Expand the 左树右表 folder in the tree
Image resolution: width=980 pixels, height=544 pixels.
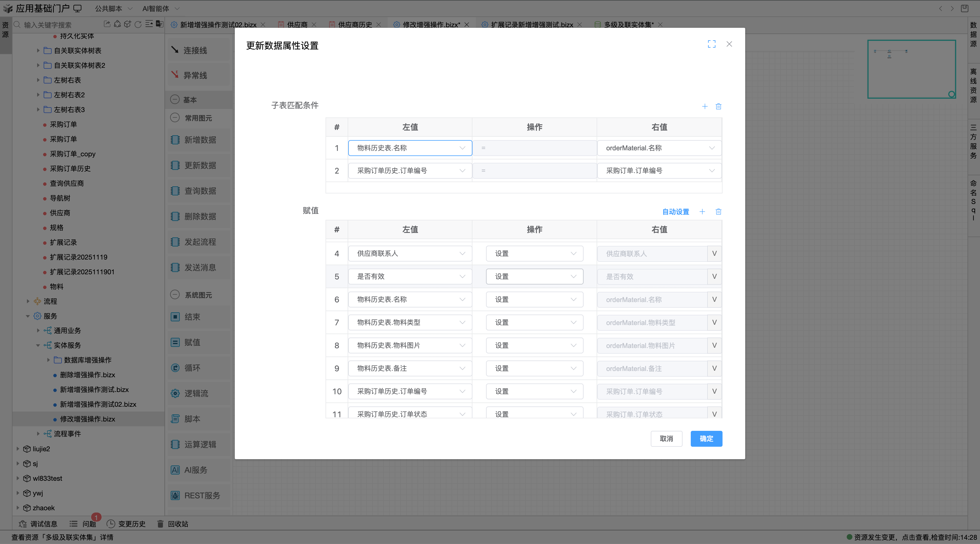click(38, 80)
